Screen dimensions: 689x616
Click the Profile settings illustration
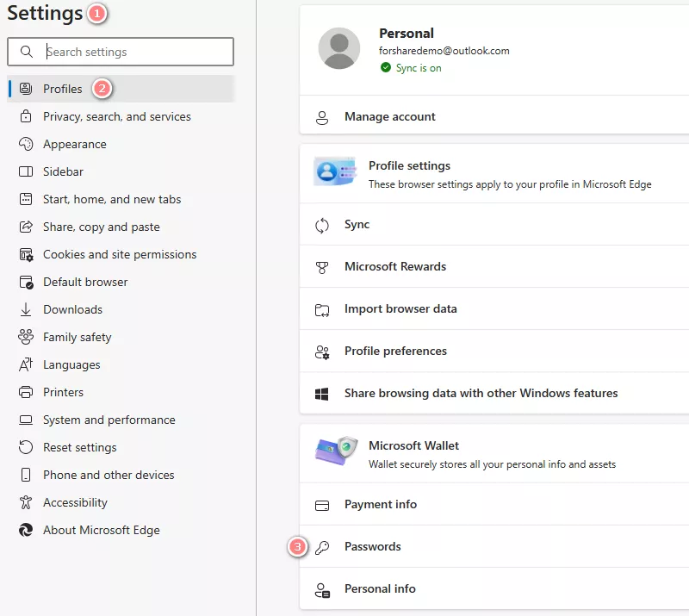[335, 171]
